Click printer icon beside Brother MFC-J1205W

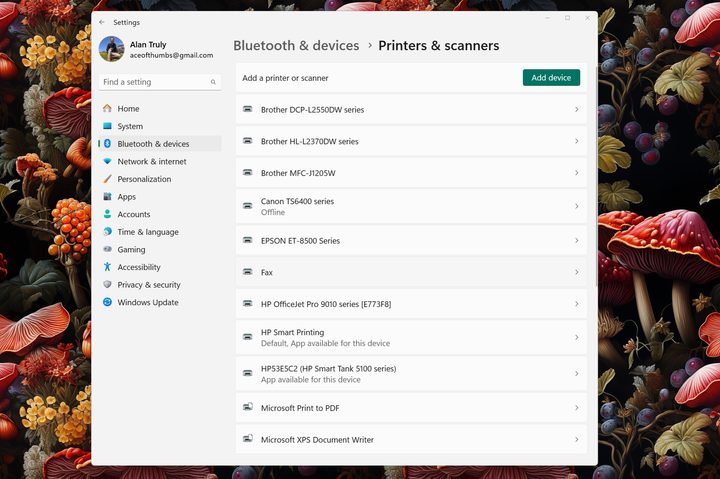(248, 173)
